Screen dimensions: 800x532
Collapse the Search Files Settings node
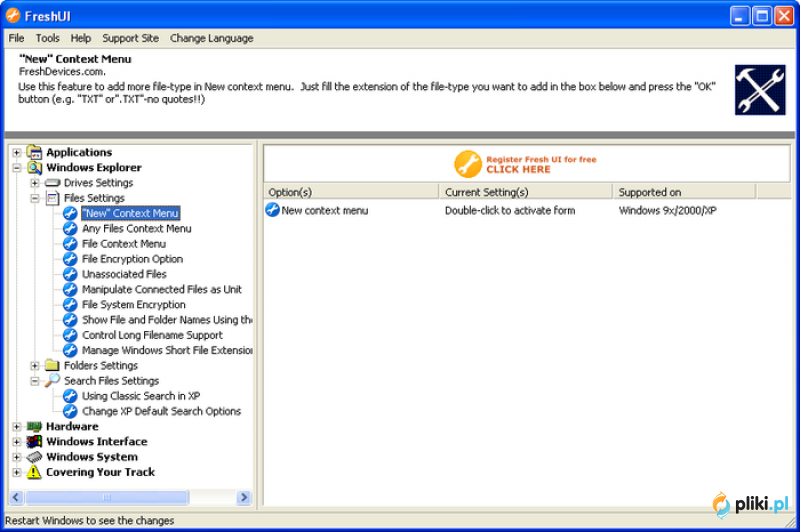35,381
